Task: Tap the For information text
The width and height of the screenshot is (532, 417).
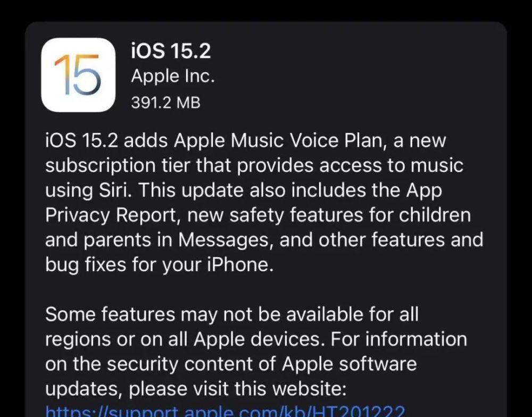Action: (398, 339)
